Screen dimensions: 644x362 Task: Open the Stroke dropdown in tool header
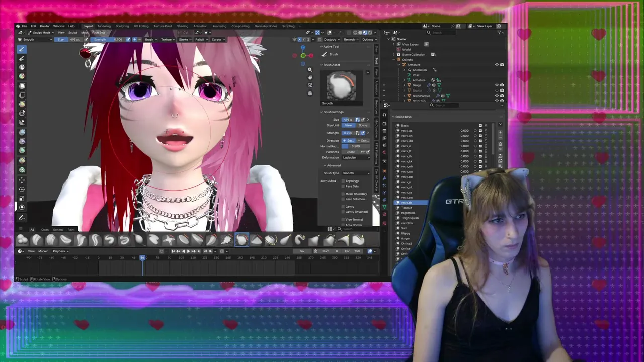click(x=185, y=39)
